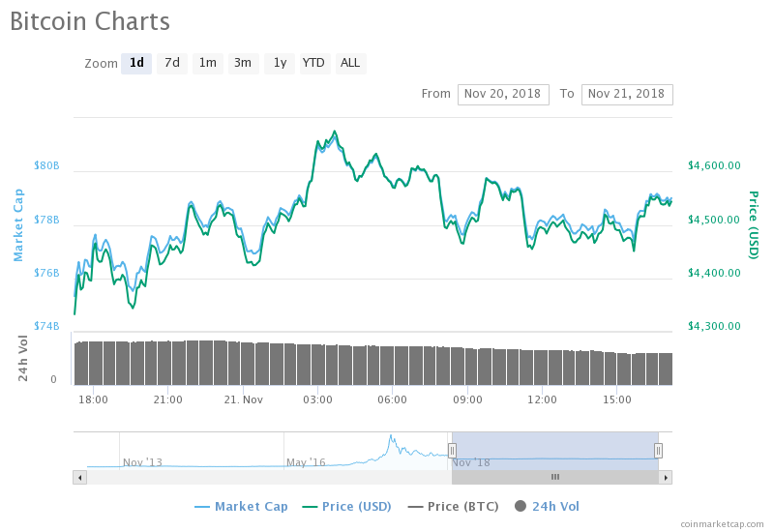The image size is (774, 532).
Task: Click the Market Cap axis title
Action: [x=18, y=224]
